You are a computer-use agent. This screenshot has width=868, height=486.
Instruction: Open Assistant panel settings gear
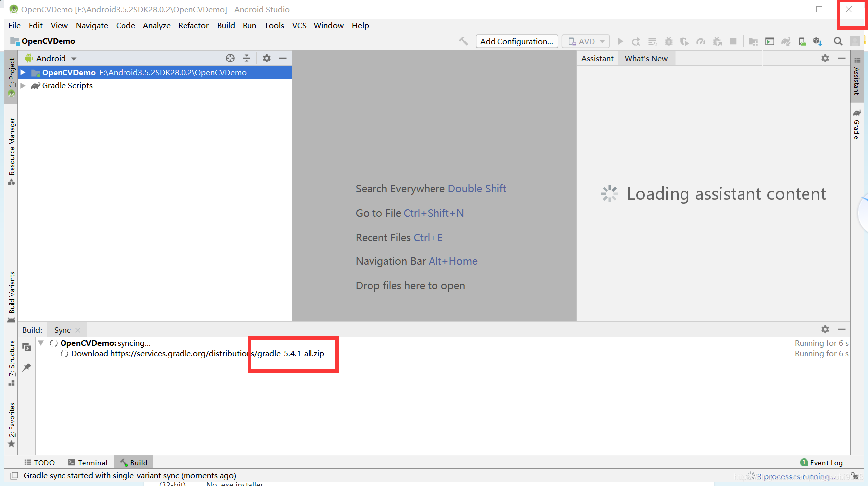pos(825,58)
